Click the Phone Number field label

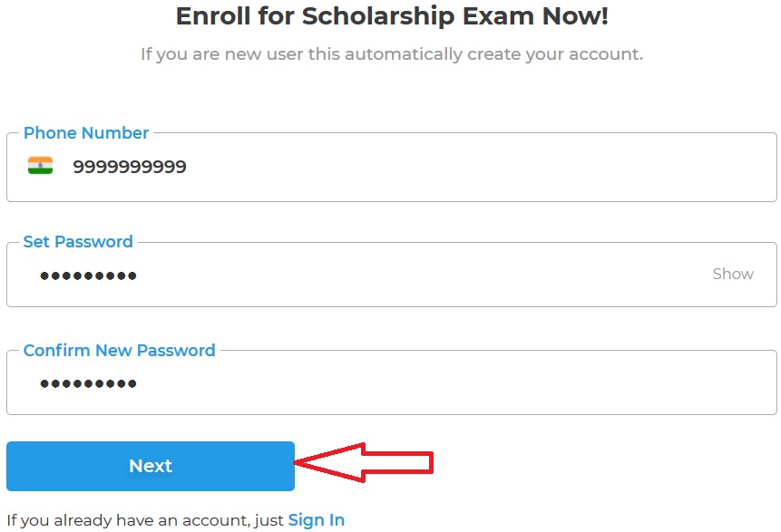pos(86,133)
